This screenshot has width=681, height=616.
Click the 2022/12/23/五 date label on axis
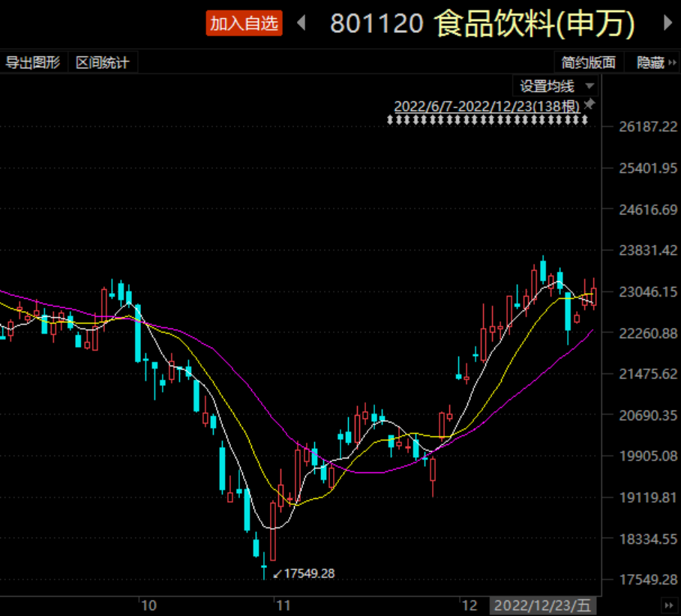(543, 606)
